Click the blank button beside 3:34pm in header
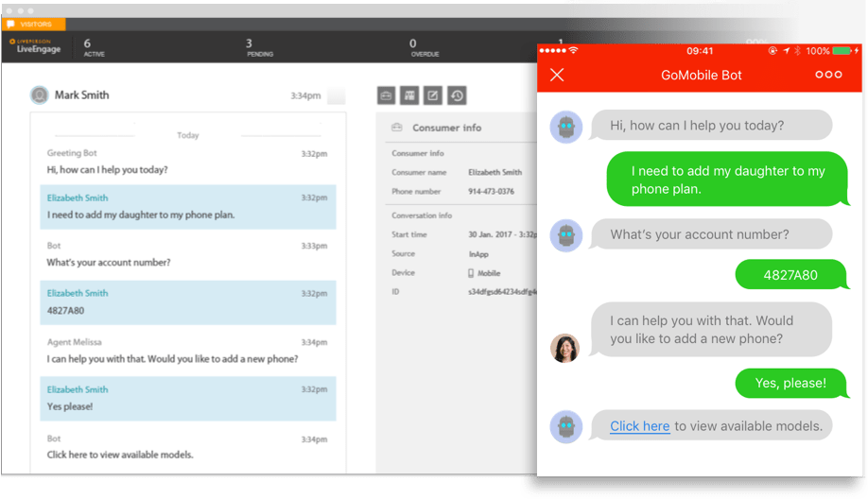Image resolution: width=868 pixels, height=499 pixels. pyautogui.click(x=336, y=95)
